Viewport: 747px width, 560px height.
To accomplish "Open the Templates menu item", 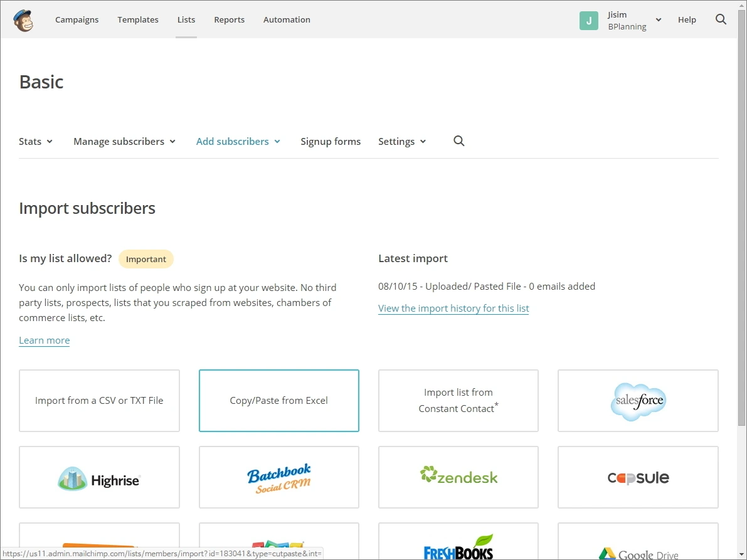I will click(138, 19).
